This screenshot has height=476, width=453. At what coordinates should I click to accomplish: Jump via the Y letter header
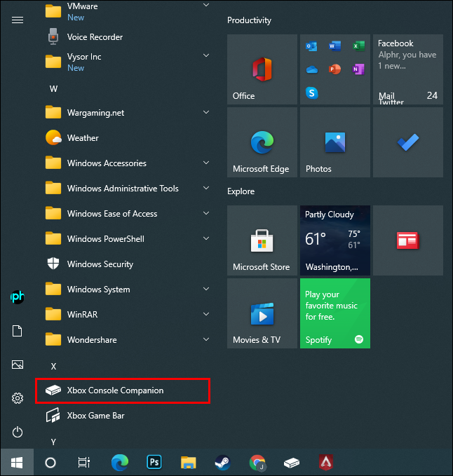click(53, 442)
